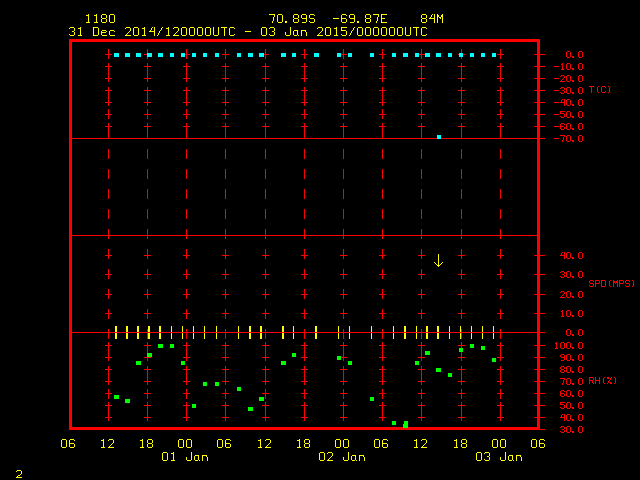
Task: Click the 01 Jan date label
Action: click(x=185, y=457)
